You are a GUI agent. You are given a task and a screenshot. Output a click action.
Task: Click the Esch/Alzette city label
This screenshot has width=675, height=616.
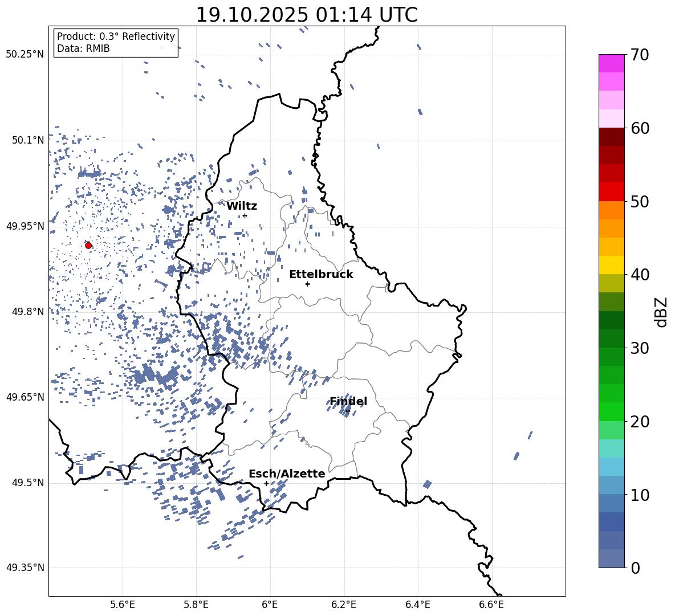coord(287,474)
